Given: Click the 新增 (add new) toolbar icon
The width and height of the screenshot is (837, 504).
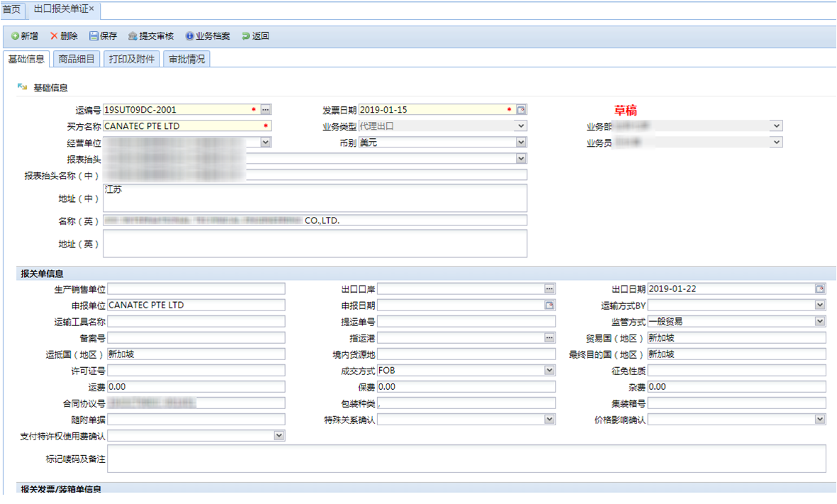Looking at the screenshot, I should 16,36.
